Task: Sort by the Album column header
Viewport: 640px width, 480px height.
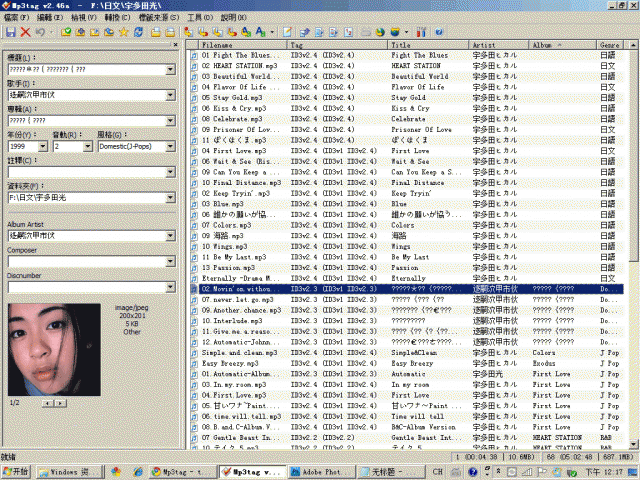Action: [562, 45]
